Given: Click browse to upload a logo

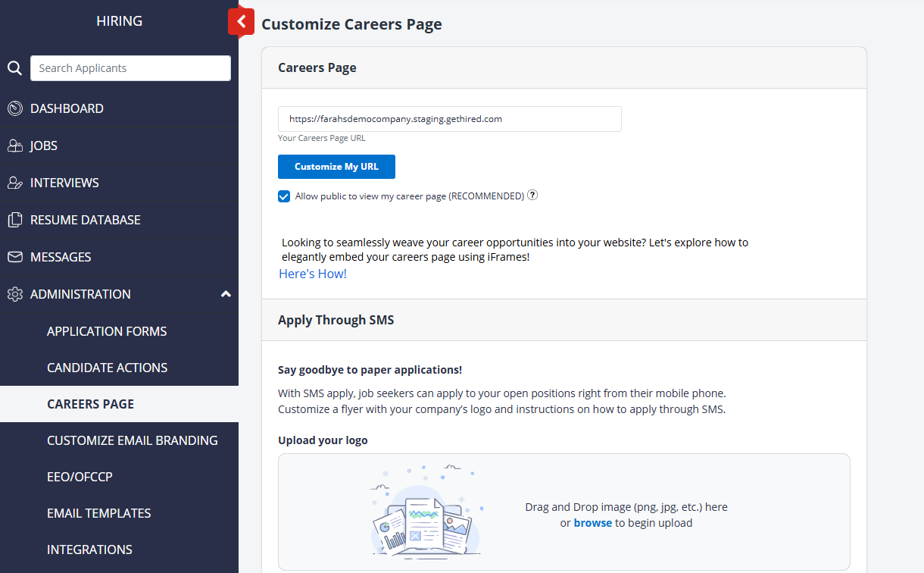Looking at the screenshot, I should [x=592, y=523].
